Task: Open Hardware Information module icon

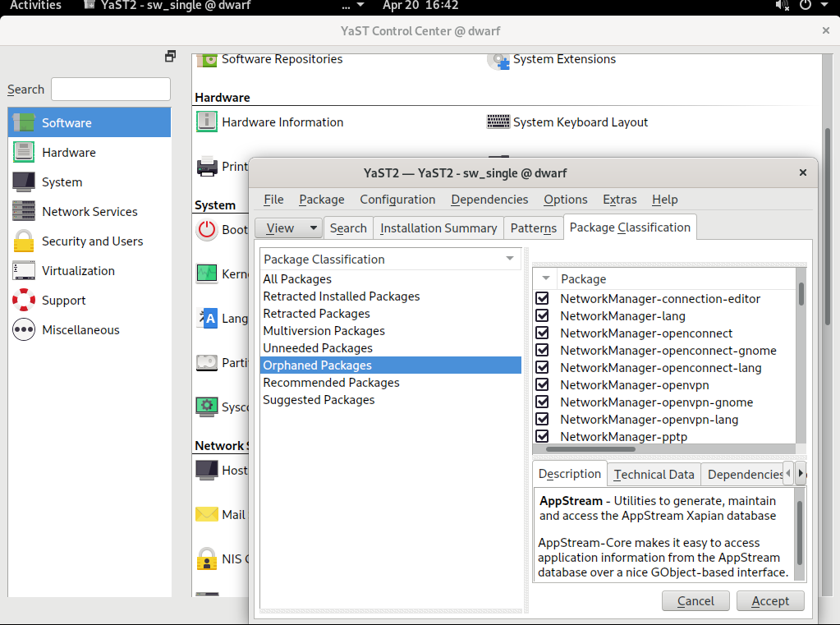Action: click(207, 122)
